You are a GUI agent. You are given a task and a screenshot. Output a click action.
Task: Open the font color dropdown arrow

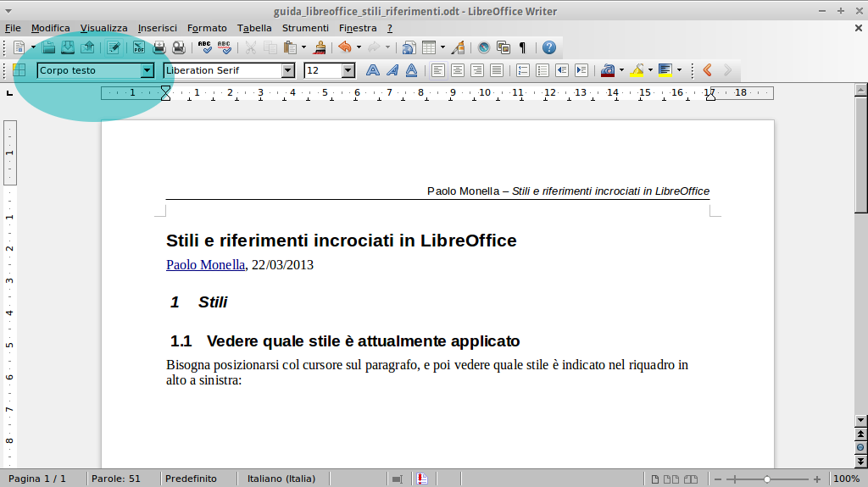[x=621, y=70]
